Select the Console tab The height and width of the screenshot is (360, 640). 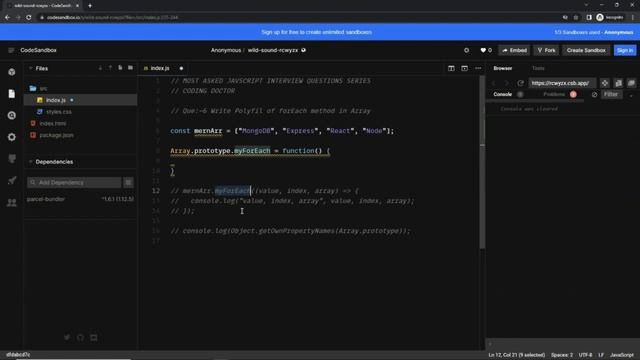502,94
